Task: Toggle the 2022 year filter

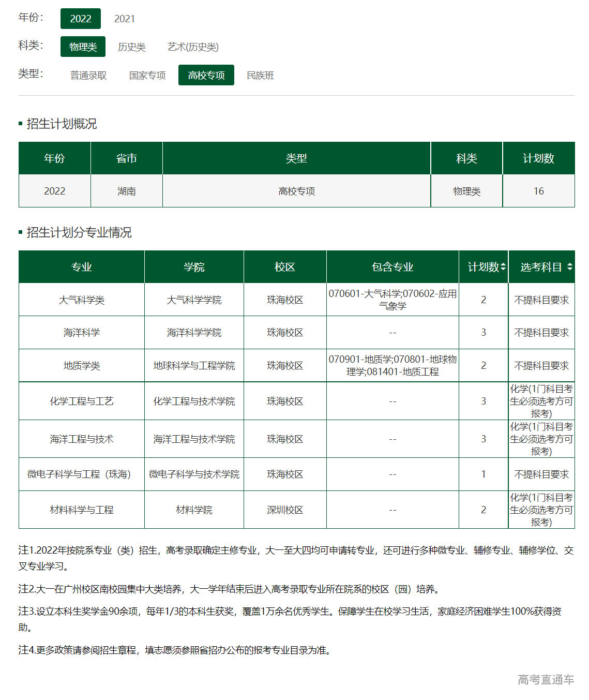Action: [x=80, y=18]
